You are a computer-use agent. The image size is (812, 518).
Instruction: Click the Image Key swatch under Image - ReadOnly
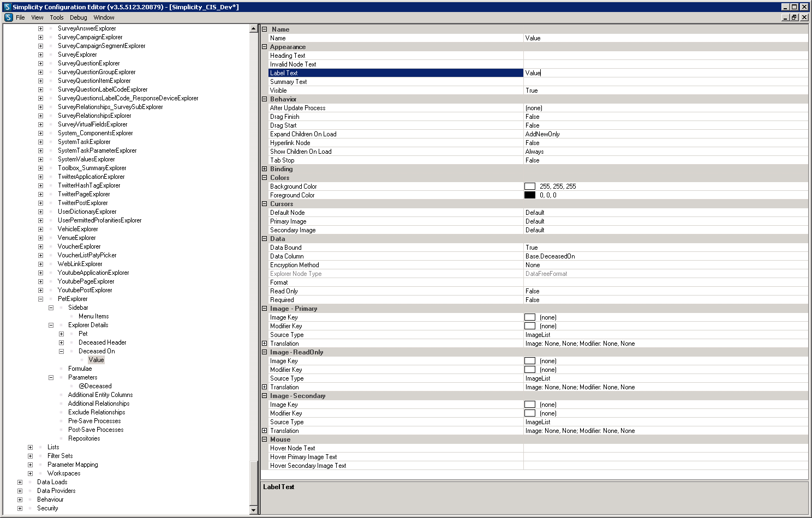tap(529, 361)
